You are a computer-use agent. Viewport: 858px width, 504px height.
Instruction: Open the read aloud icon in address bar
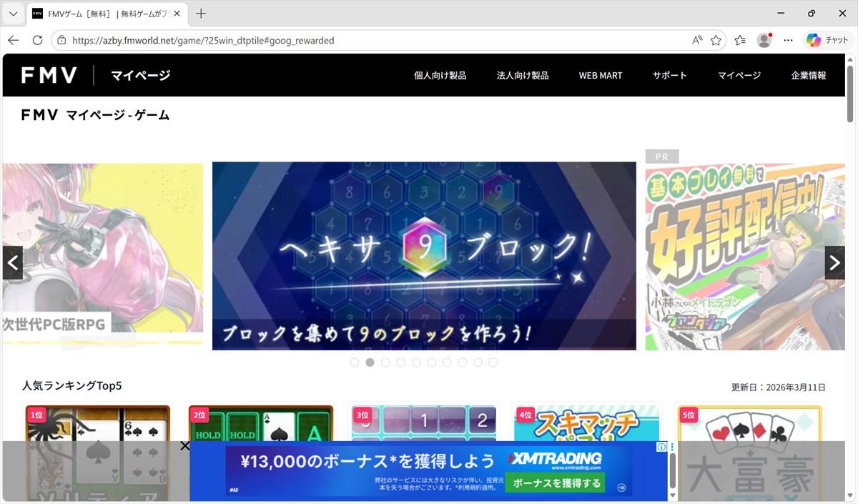697,41
